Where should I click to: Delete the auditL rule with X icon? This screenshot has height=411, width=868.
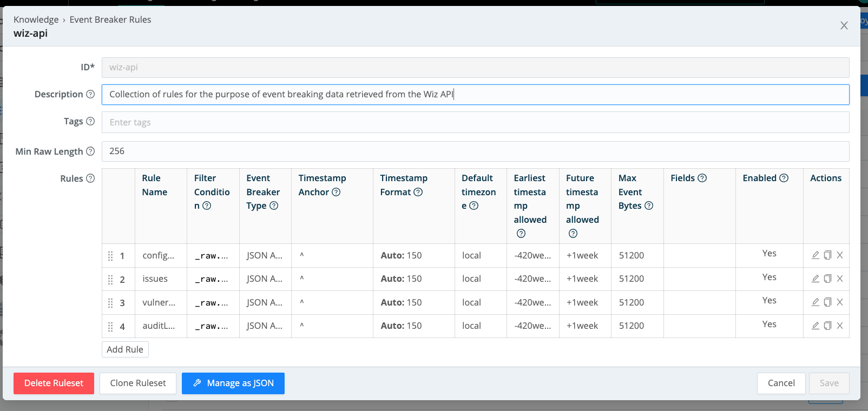click(840, 326)
